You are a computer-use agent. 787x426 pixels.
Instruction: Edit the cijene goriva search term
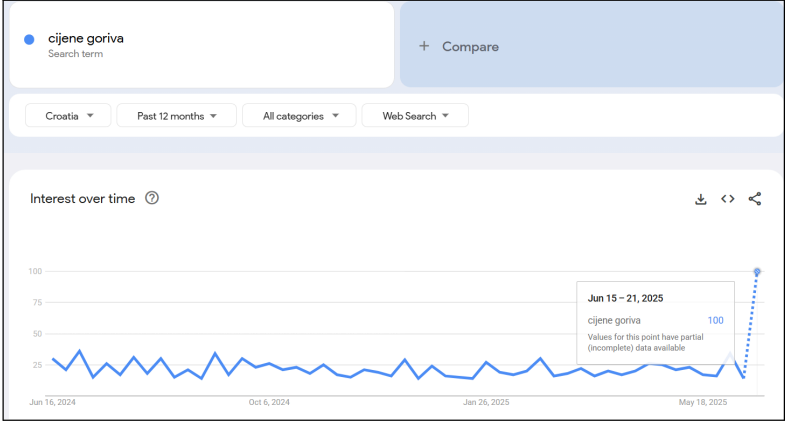(86, 39)
